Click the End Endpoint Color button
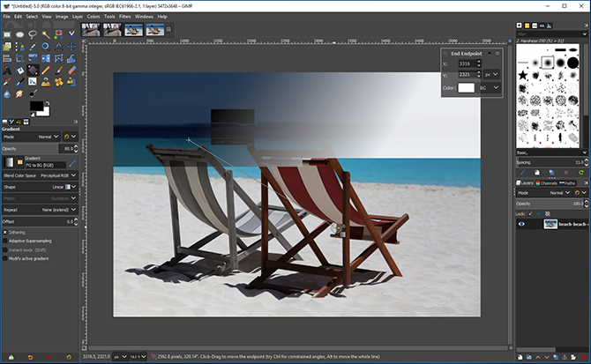The height and width of the screenshot is (364, 591). point(466,88)
